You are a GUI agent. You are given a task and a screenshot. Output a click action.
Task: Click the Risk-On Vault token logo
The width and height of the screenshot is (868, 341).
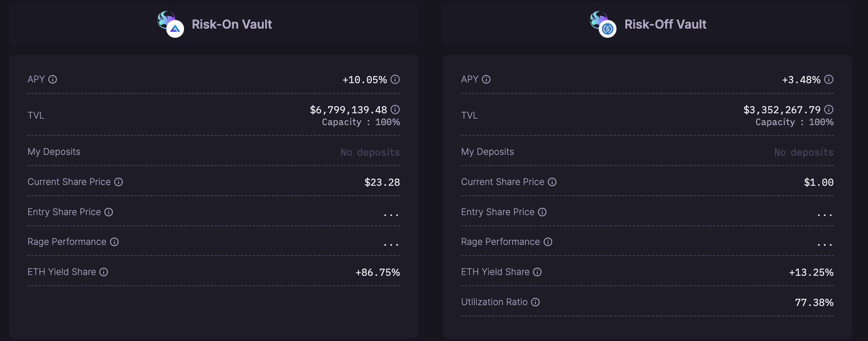click(x=171, y=24)
